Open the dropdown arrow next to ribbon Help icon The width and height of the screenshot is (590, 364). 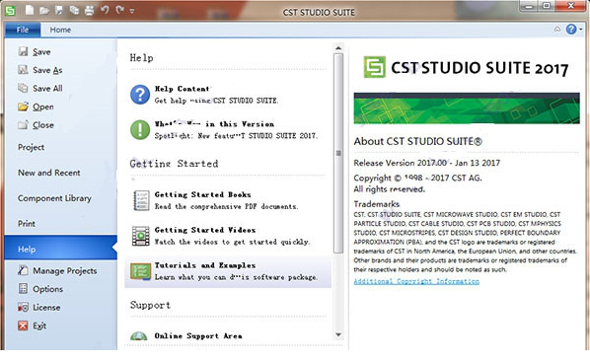580,30
